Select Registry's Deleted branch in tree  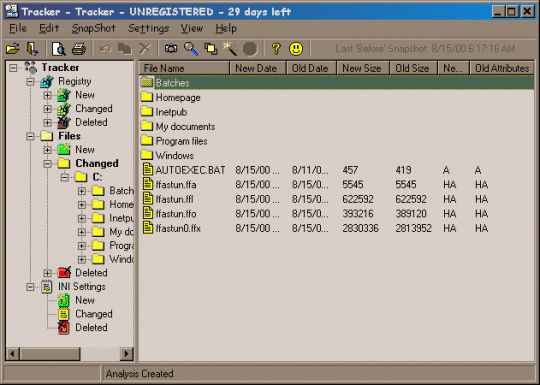(91, 122)
